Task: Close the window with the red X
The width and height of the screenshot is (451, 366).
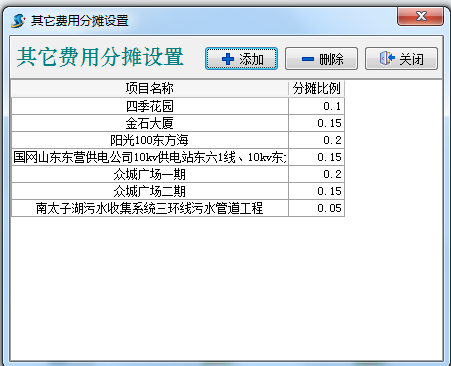Action: tap(420, 16)
